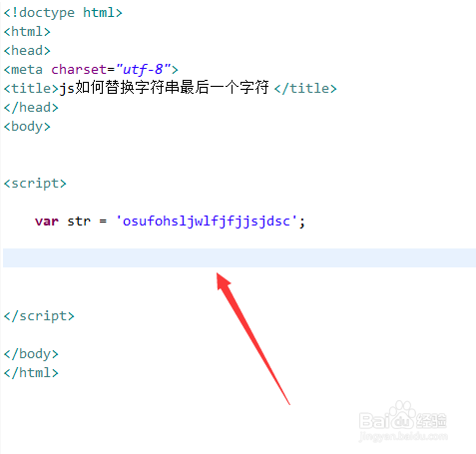Click the opening html tag
Image resolution: width=476 pixels, height=454 pixels.
click(x=27, y=32)
